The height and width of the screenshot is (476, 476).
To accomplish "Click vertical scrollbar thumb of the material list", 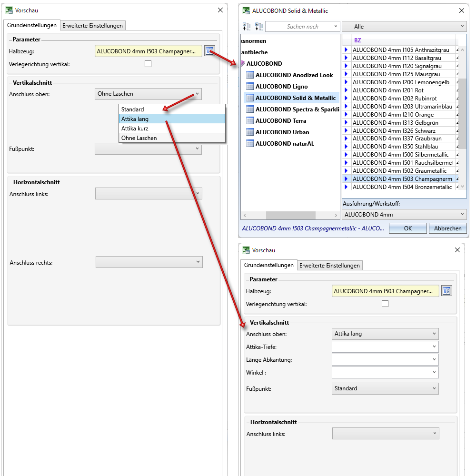I will coord(462,114).
